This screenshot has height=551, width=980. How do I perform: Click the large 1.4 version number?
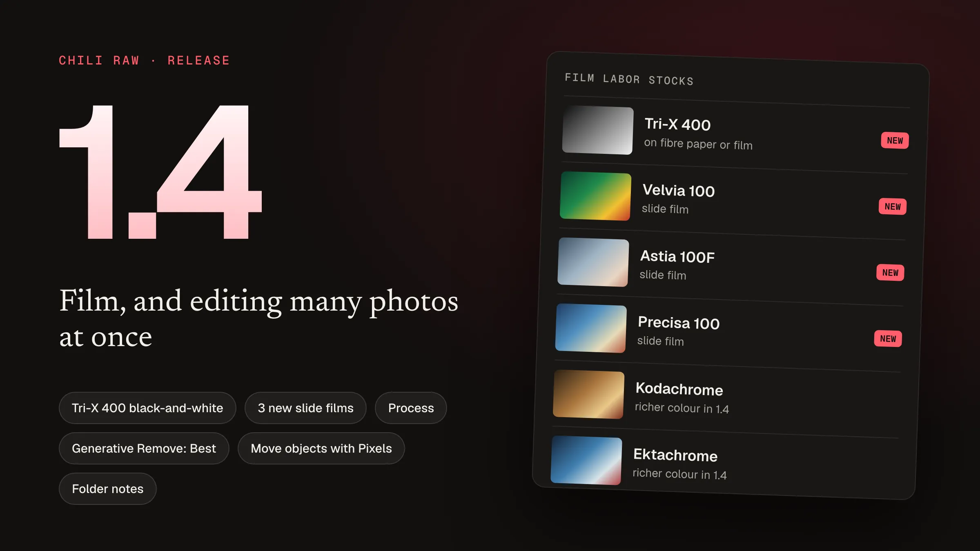click(160, 172)
